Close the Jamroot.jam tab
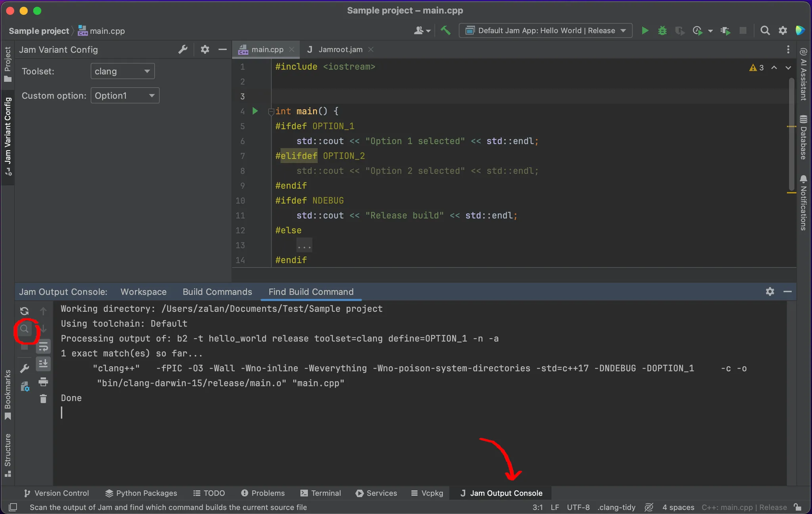The height and width of the screenshot is (514, 812). (x=371, y=50)
